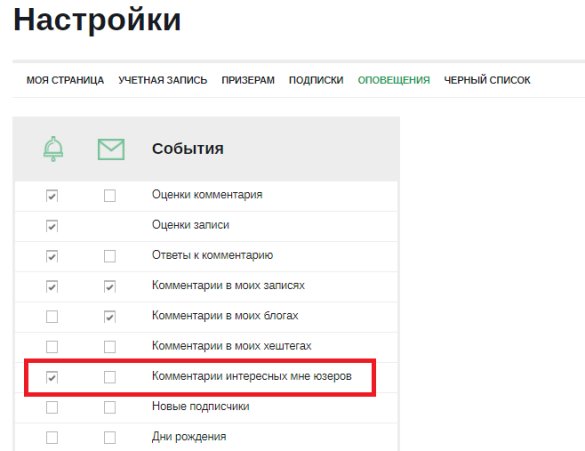Go to ПОДПИСКИ tab
The width and height of the screenshot is (585, 451).
(316, 80)
